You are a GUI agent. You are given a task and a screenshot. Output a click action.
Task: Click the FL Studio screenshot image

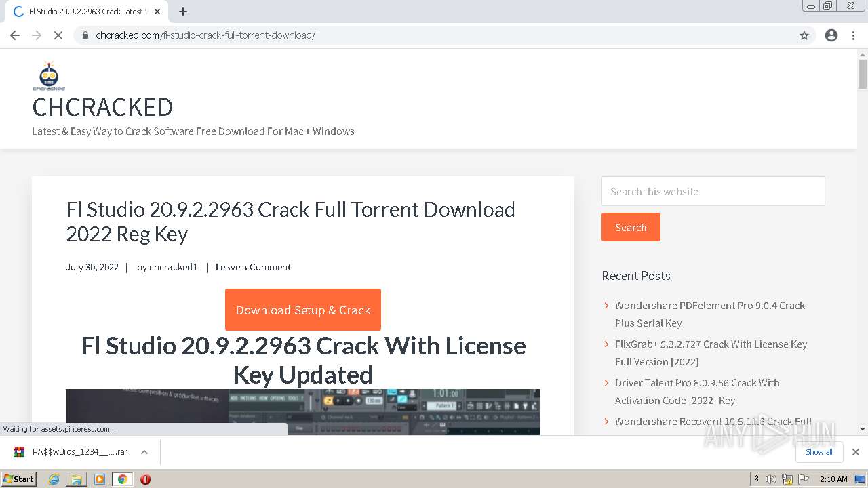coord(303,411)
